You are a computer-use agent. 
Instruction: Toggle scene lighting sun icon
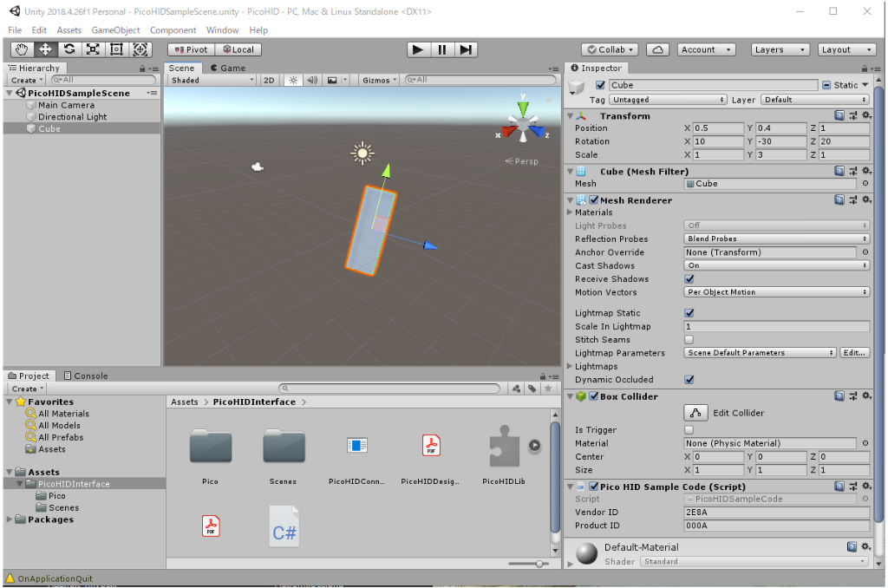[x=293, y=81]
